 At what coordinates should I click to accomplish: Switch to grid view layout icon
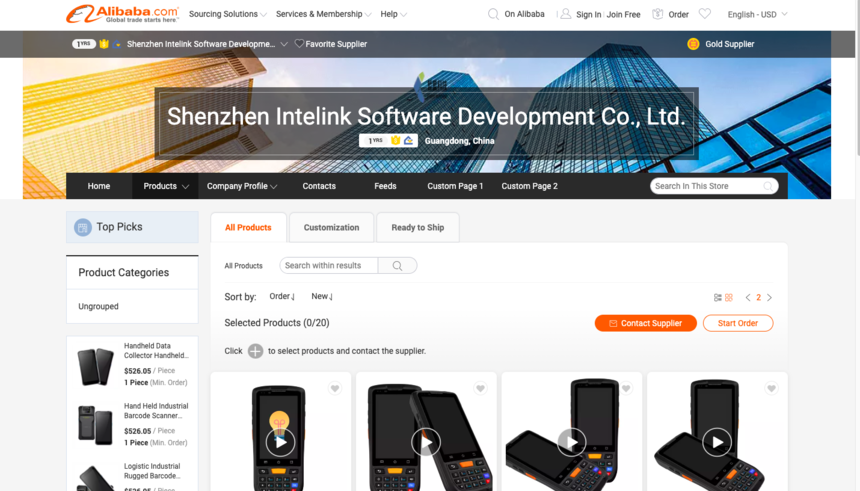[729, 297]
